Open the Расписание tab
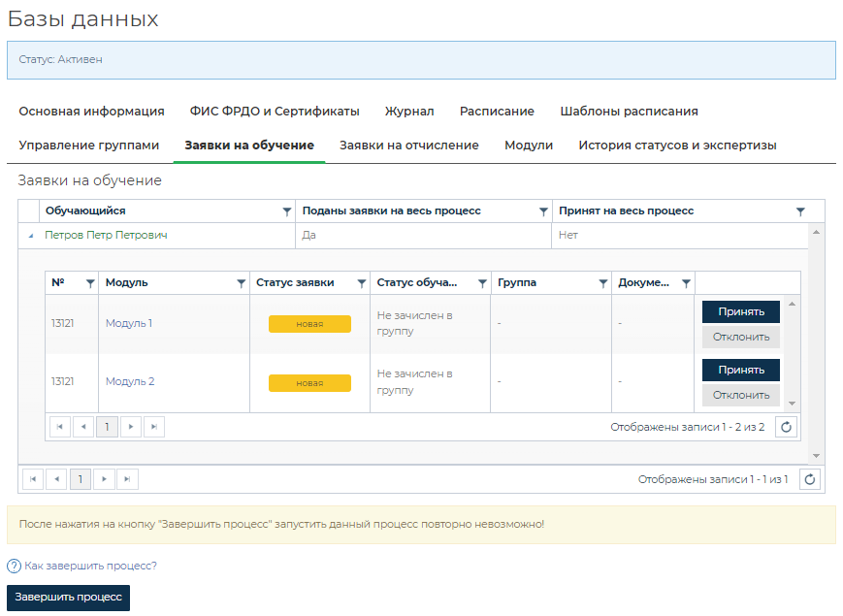Image resolution: width=843 pixels, height=616 pixels. pyautogui.click(x=497, y=112)
